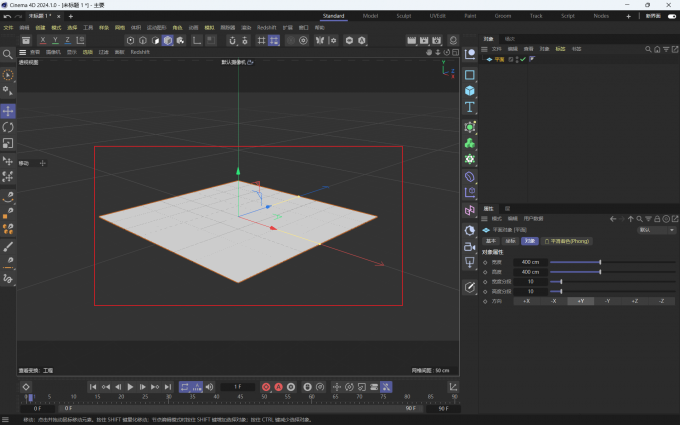The width and height of the screenshot is (680, 425).
Task: Click the undo arrow
Action: click(x=7, y=16)
